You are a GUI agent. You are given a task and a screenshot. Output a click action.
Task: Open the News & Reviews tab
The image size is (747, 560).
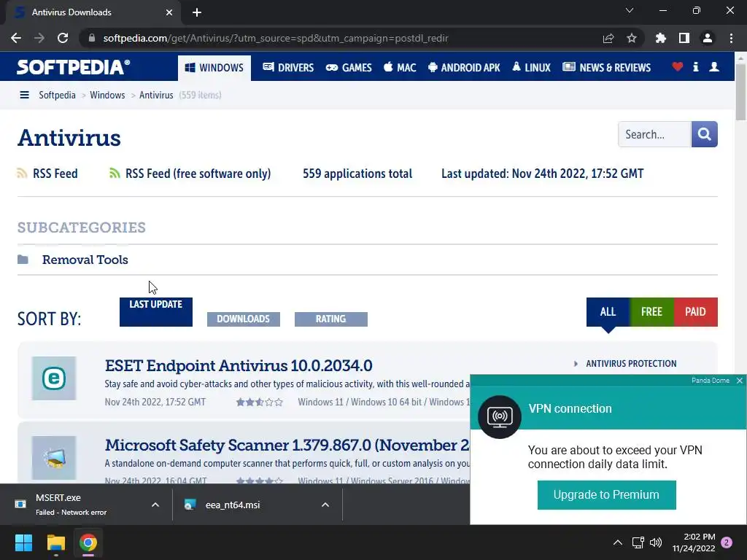point(606,68)
